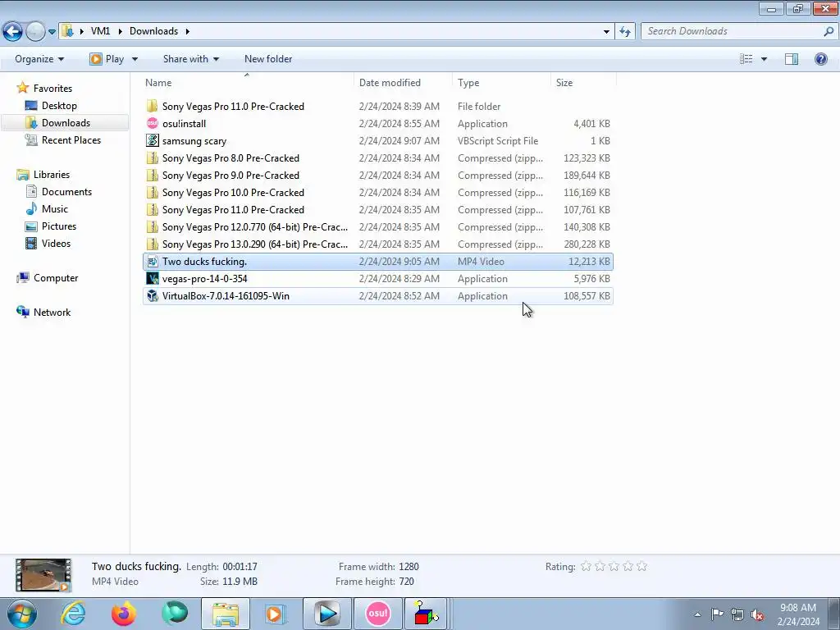
Task: Expand the Play button dropdown arrow
Action: [135, 59]
